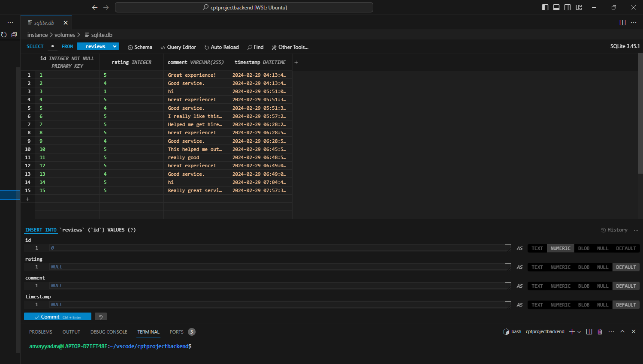Expand the comment input editor icon
This screenshot has width=643, height=364.
coord(508,286)
